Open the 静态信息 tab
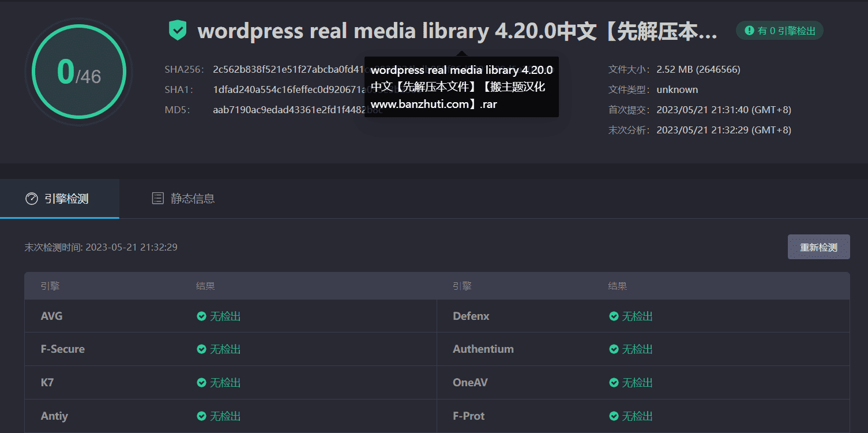 183,199
